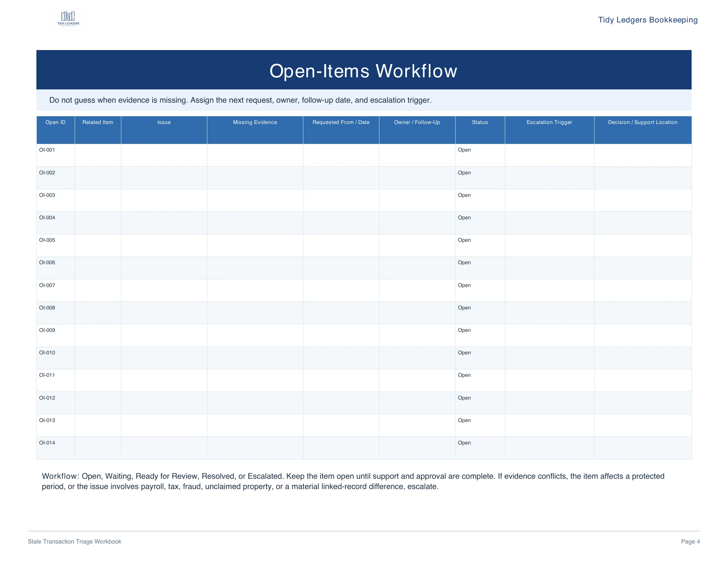Select the OI-006 cell
Image resolution: width=728 pixels, height=563 pixels.
(56, 268)
